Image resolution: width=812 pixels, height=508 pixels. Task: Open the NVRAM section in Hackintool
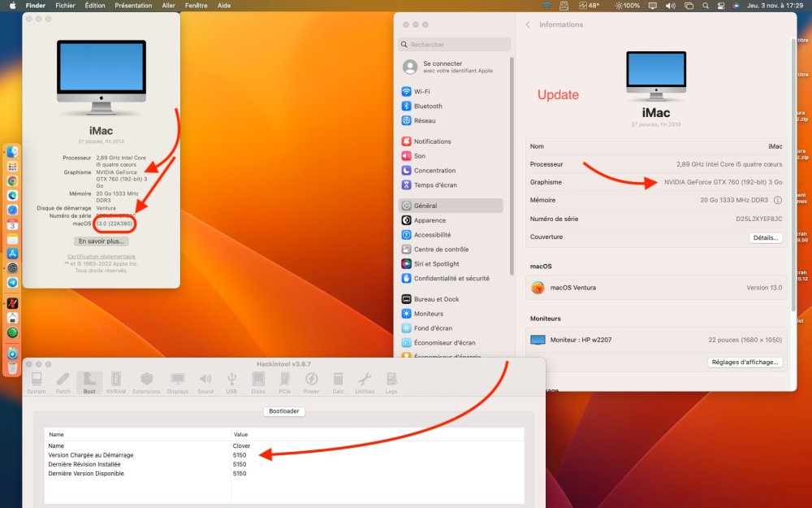[x=116, y=383]
